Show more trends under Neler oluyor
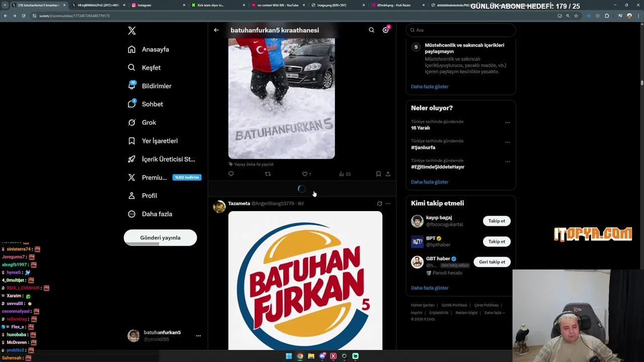 (430, 182)
